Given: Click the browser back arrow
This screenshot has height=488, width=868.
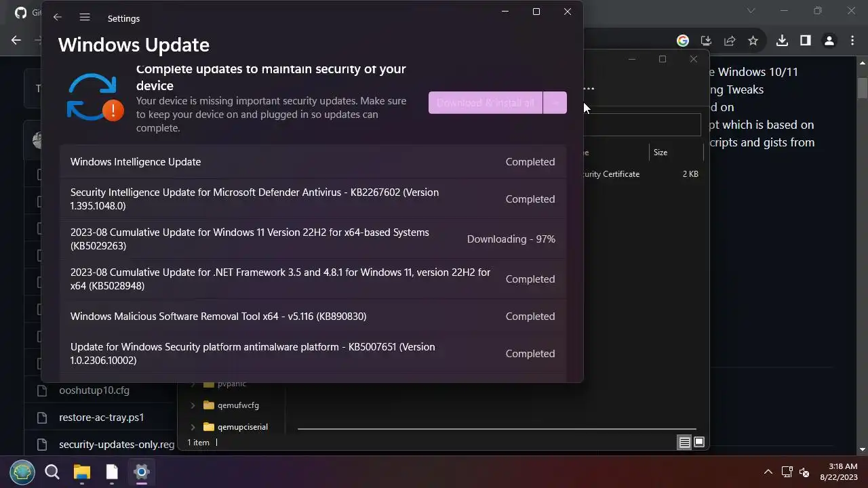Looking at the screenshot, I should [x=16, y=41].
